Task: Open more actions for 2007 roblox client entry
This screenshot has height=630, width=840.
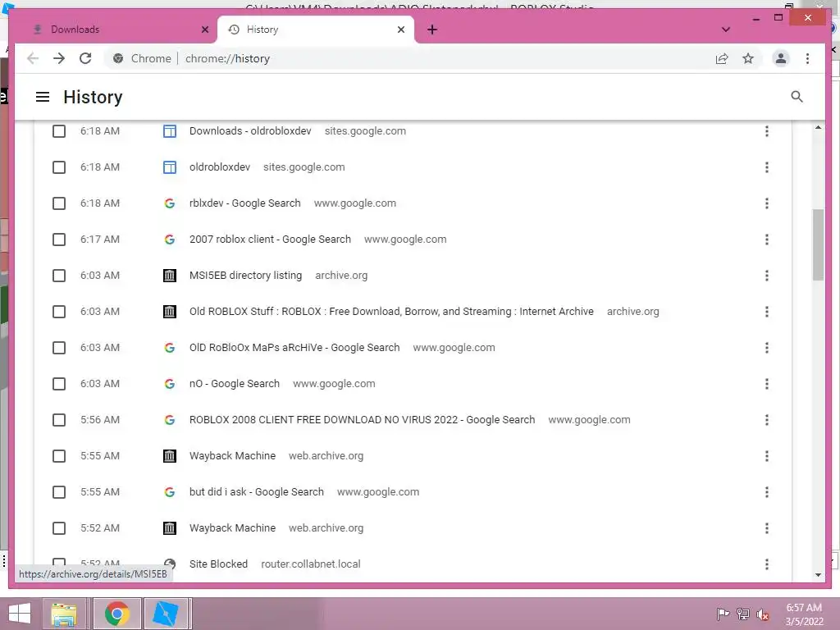Action: pos(767,240)
